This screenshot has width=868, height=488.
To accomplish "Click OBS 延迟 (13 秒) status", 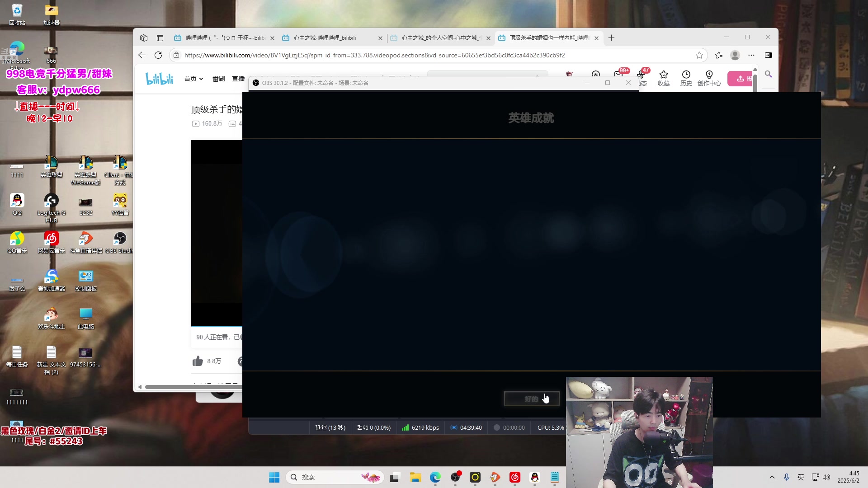I will click(x=330, y=427).
